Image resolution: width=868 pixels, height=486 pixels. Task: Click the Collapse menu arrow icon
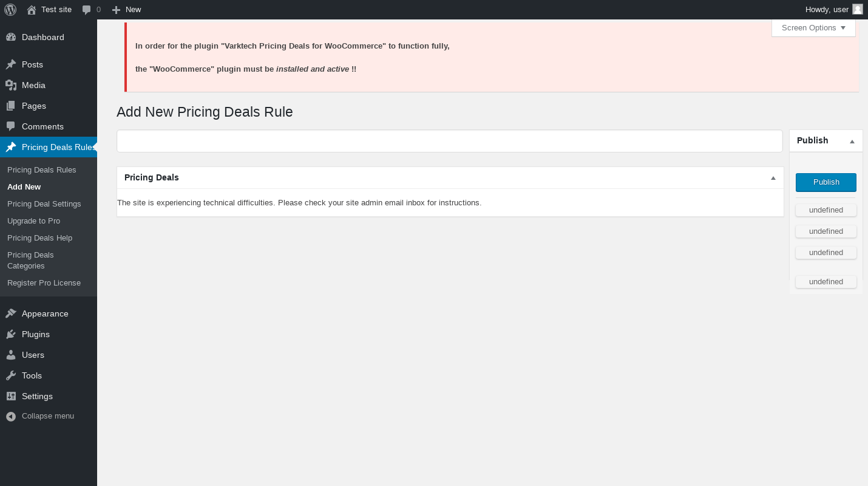11,416
